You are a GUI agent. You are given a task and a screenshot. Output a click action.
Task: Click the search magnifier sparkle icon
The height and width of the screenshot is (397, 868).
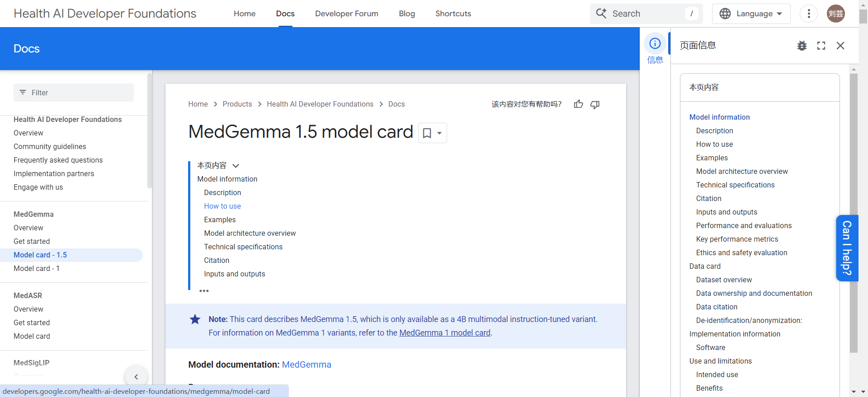(601, 13)
